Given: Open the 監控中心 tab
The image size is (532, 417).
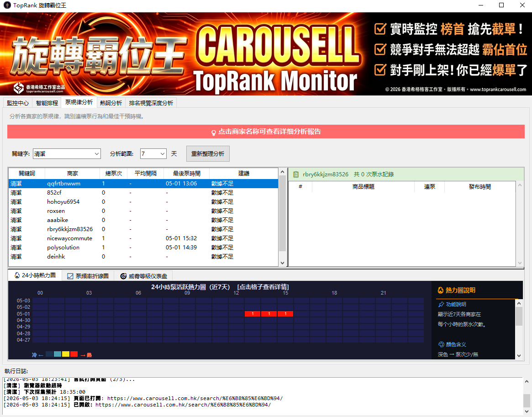Looking at the screenshot, I should (18, 103).
